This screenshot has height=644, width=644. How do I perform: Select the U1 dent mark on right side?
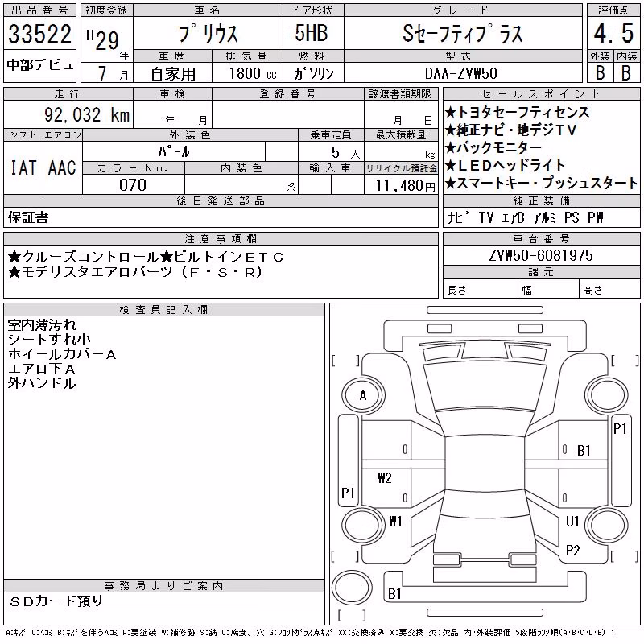tap(572, 521)
